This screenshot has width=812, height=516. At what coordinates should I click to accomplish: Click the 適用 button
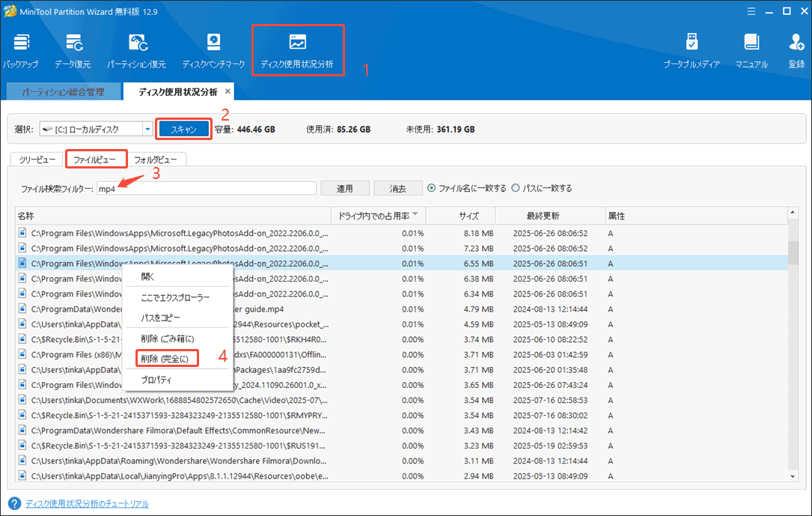pos(345,188)
